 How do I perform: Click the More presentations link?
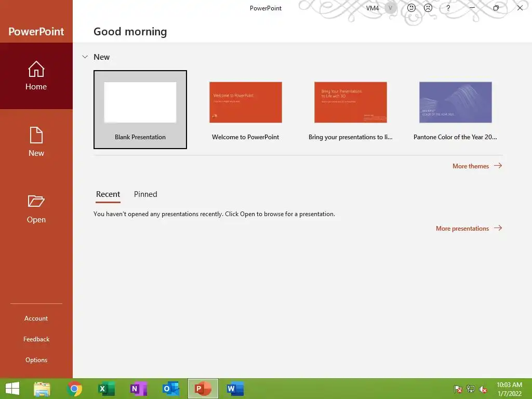coord(469,229)
